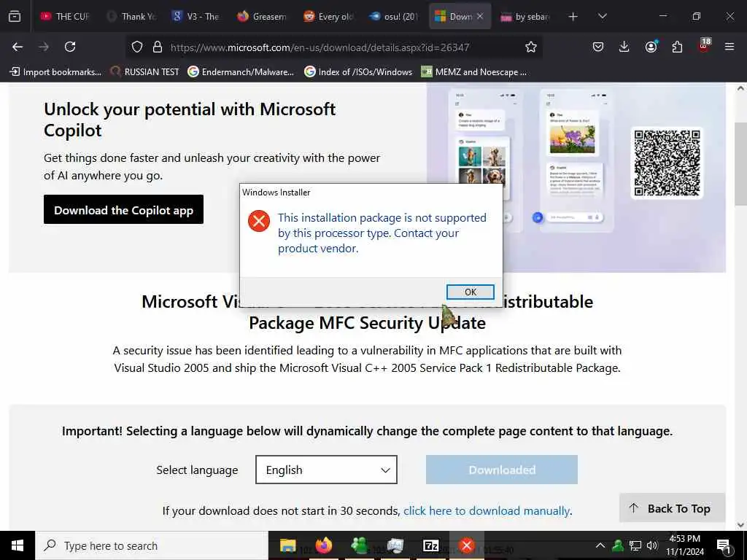This screenshot has height=560, width=747.
Task: Focus the microsoft.com URL address bar
Action: pyautogui.click(x=320, y=47)
